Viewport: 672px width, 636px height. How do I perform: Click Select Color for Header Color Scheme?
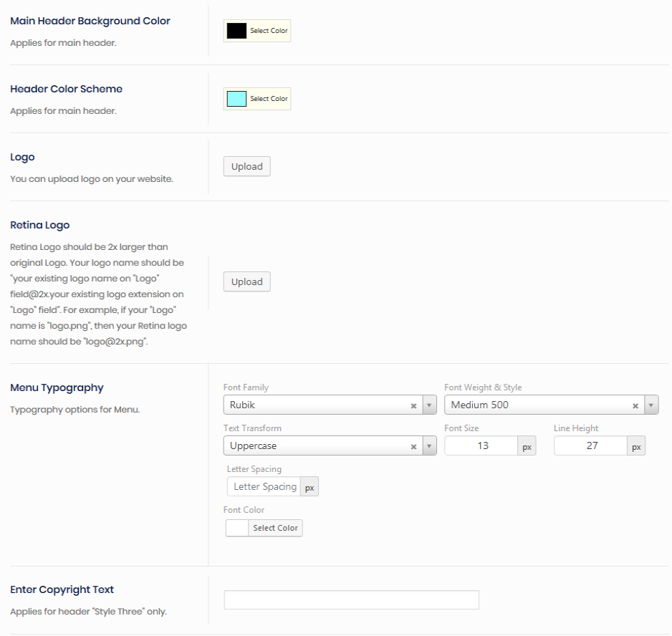tap(269, 99)
